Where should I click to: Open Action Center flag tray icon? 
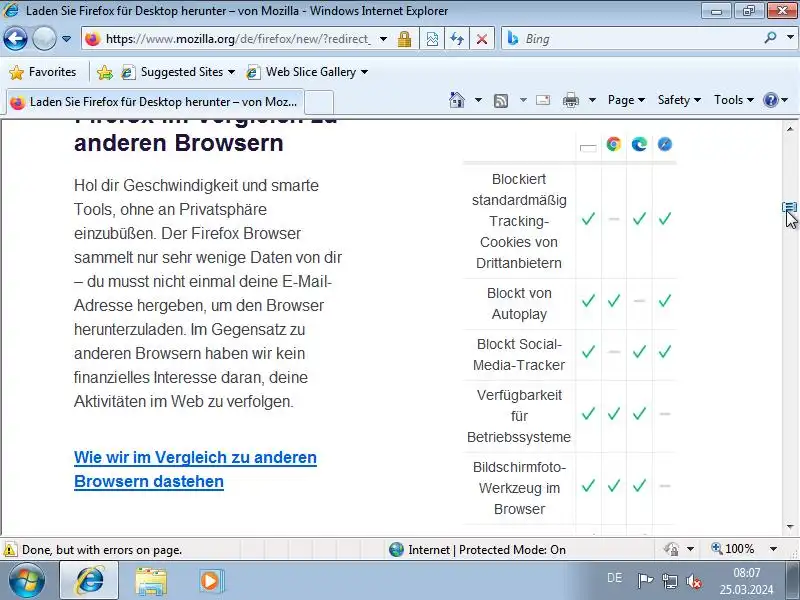point(645,581)
